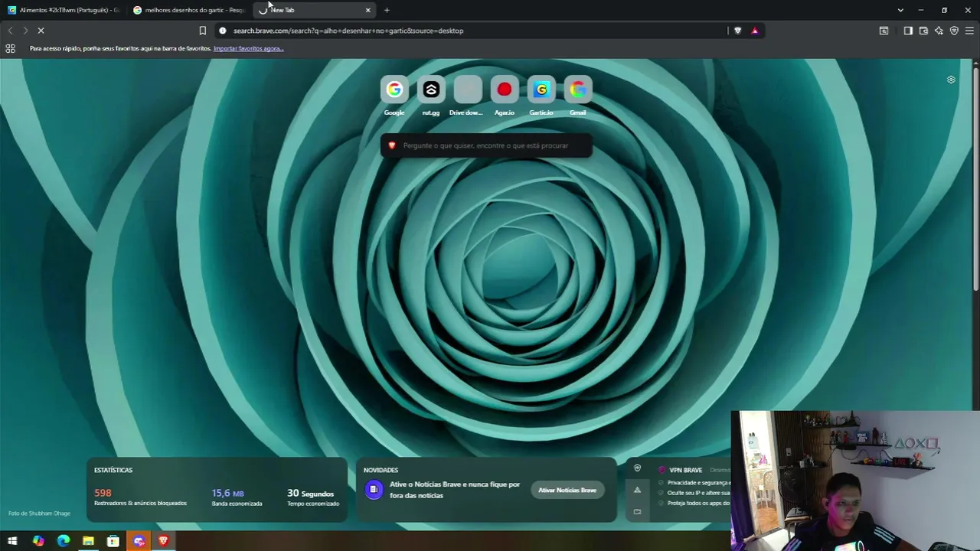Click the ESTATÍSTICAS card heading
The height and width of the screenshot is (551, 980).
(113, 470)
